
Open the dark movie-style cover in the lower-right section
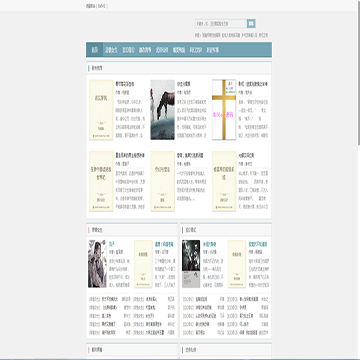pos(191,264)
